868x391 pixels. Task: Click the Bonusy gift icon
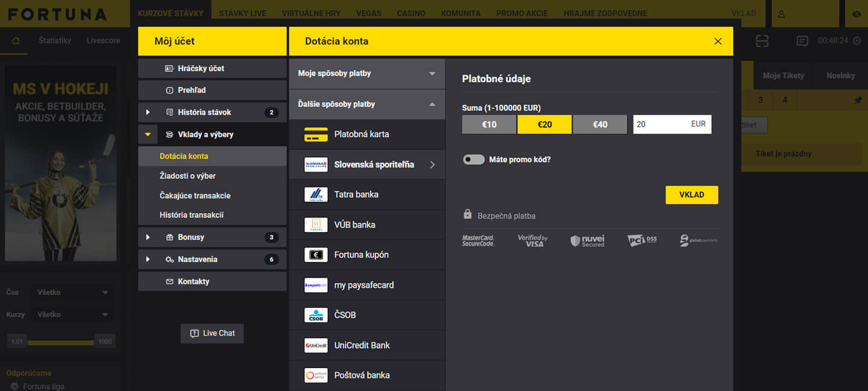[x=169, y=237]
